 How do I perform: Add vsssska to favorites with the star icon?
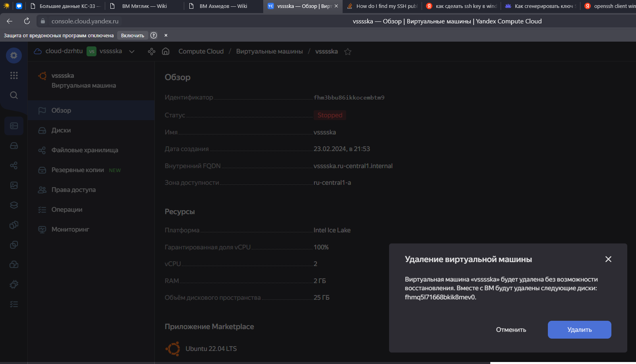click(348, 52)
